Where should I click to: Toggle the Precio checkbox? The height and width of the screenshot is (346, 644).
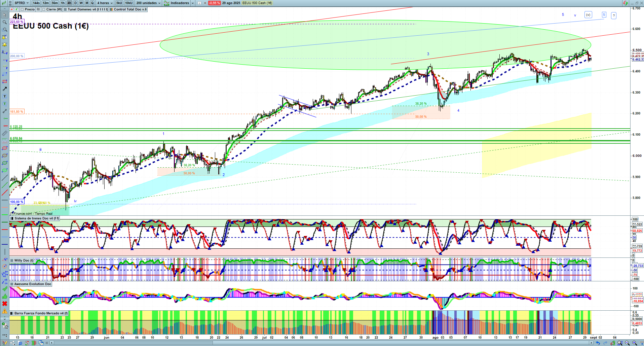click(22, 9)
